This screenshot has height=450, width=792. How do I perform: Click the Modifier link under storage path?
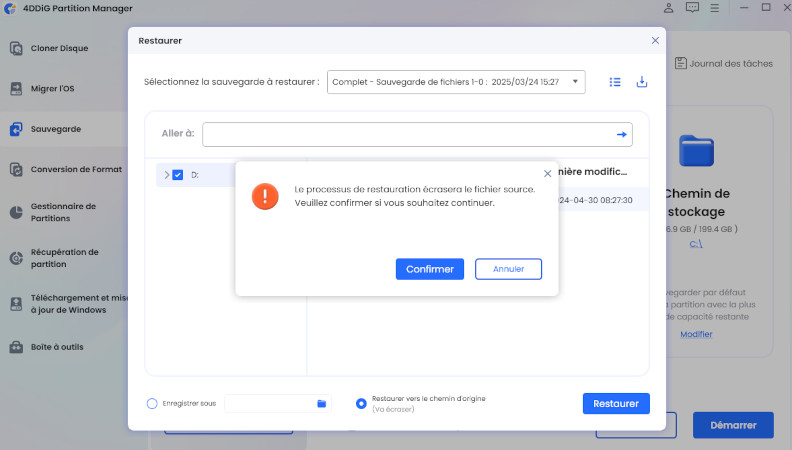click(696, 334)
